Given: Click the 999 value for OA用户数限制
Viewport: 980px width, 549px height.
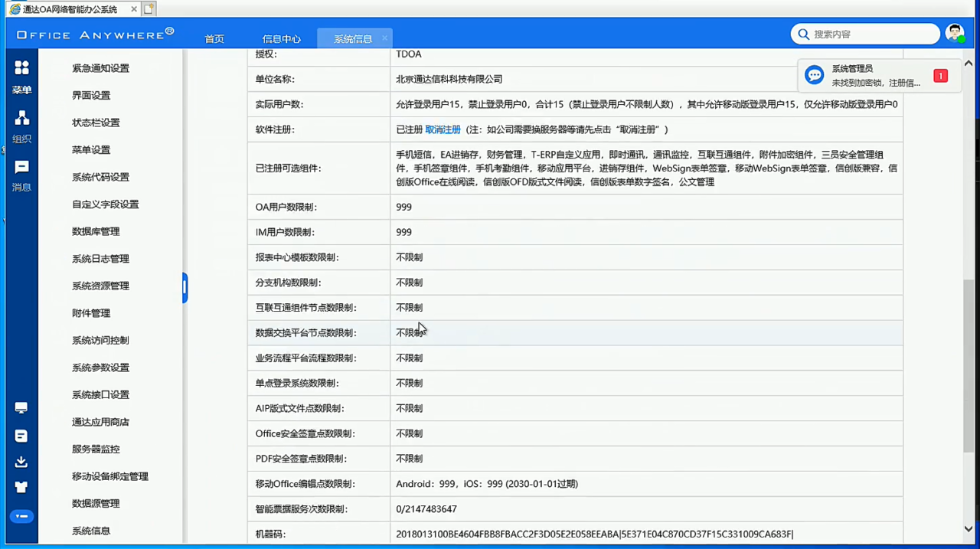Looking at the screenshot, I should coord(403,207).
